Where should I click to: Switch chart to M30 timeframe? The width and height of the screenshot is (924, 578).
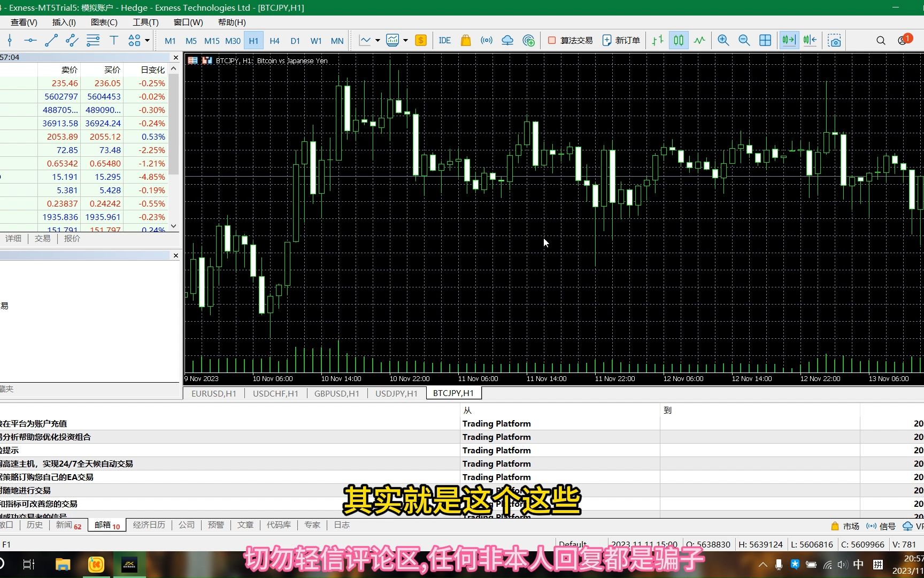coord(233,41)
